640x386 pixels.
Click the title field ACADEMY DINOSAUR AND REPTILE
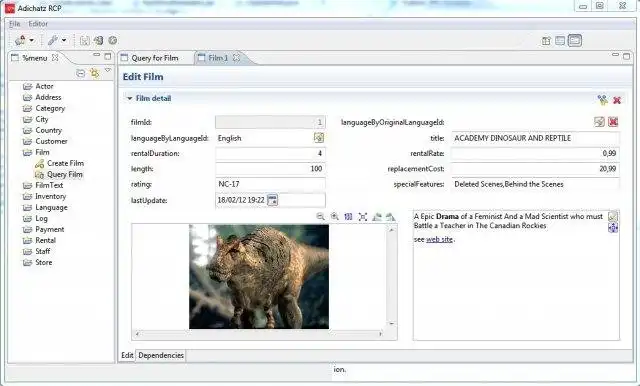coord(536,138)
